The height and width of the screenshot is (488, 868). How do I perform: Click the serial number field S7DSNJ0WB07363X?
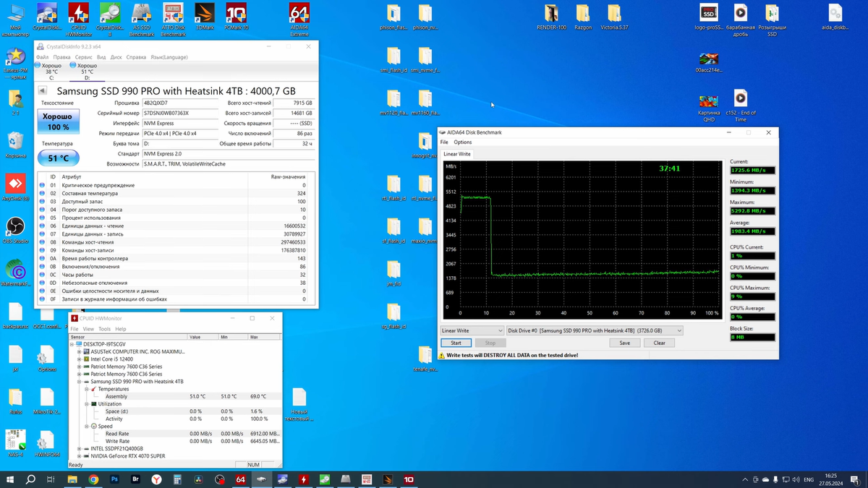coord(179,114)
